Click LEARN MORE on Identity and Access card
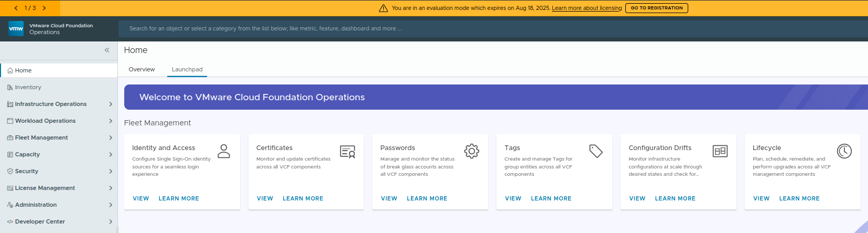The image size is (868, 233). coord(179,198)
